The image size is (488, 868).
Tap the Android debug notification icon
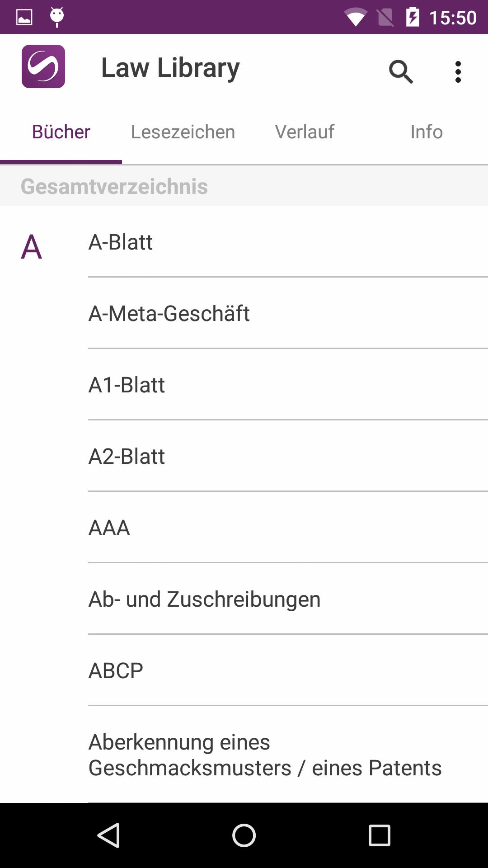[x=57, y=17]
